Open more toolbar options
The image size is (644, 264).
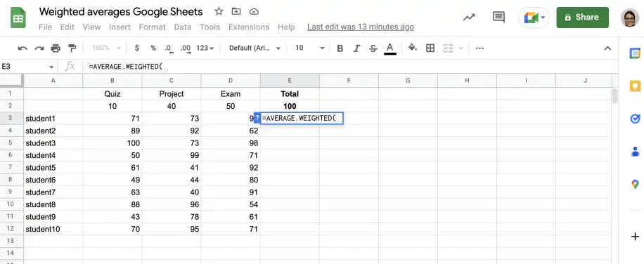click(x=479, y=48)
